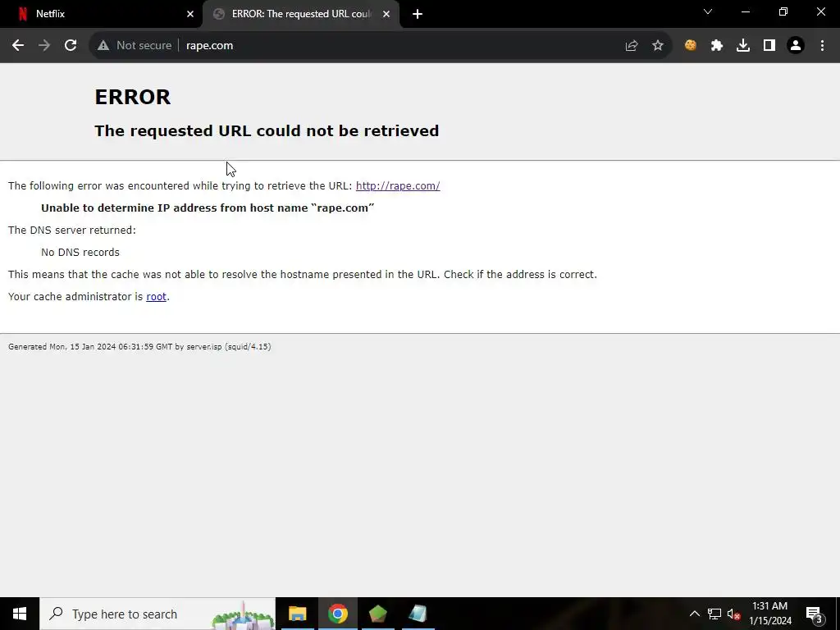Screen dimensions: 840x630
Task: Open the notepad-like taskbar app
Action: coord(418,614)
